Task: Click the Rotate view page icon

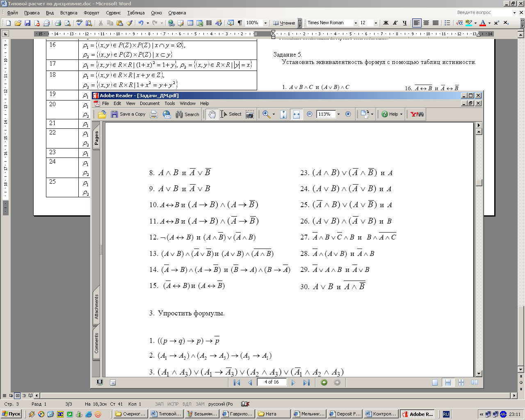Action: point(365,114)
